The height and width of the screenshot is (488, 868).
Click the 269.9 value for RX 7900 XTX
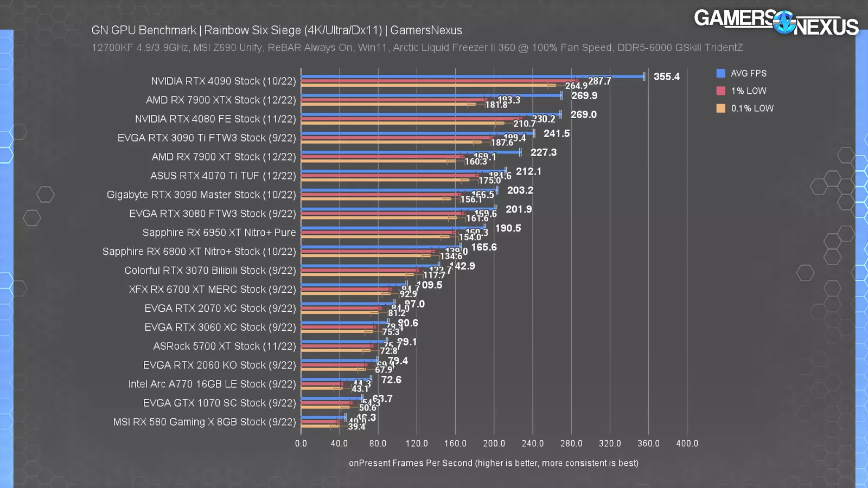(584, 95)
